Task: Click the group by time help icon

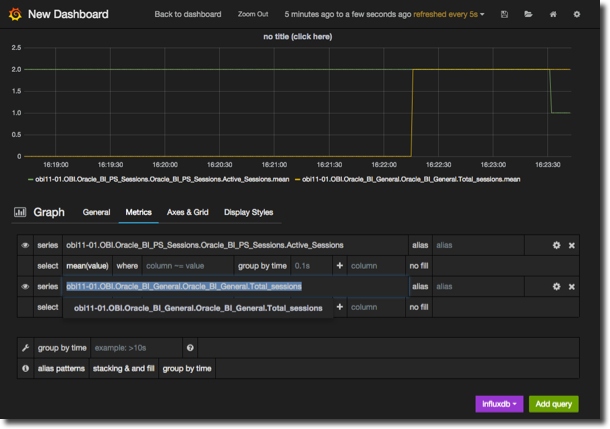Action: [190, 348]
